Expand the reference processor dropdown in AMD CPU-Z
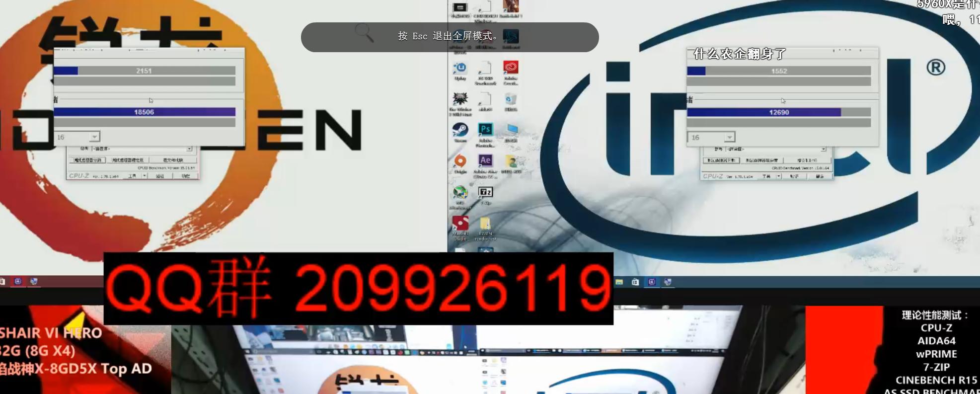The width and height of the screenshot is (980, 394). 189,149
